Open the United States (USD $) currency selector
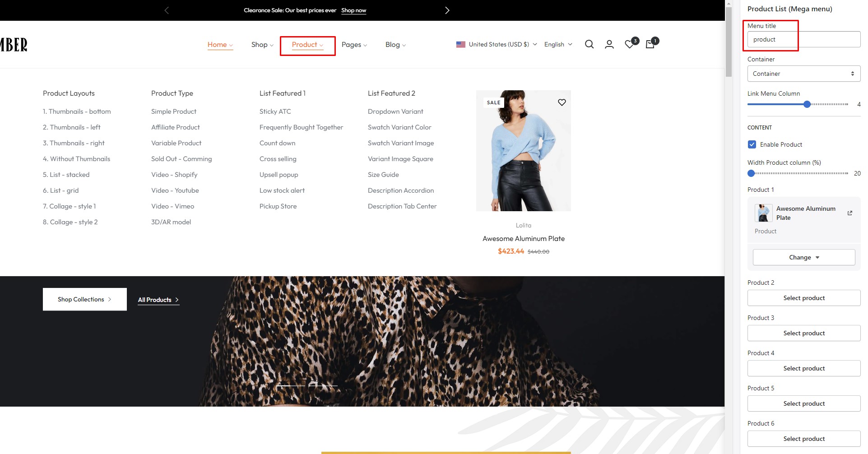Viewport: 868px width, 454px height. (x=497, y=44)
